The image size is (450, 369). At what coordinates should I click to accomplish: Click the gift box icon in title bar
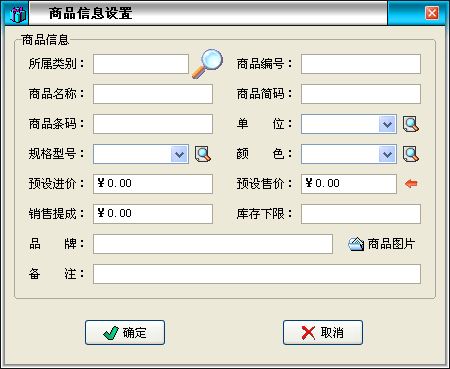17,14
